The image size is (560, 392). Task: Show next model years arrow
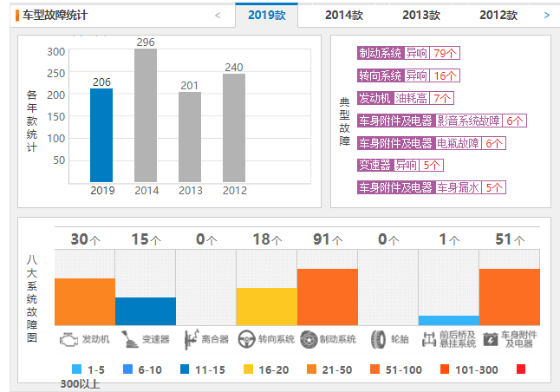546,15
